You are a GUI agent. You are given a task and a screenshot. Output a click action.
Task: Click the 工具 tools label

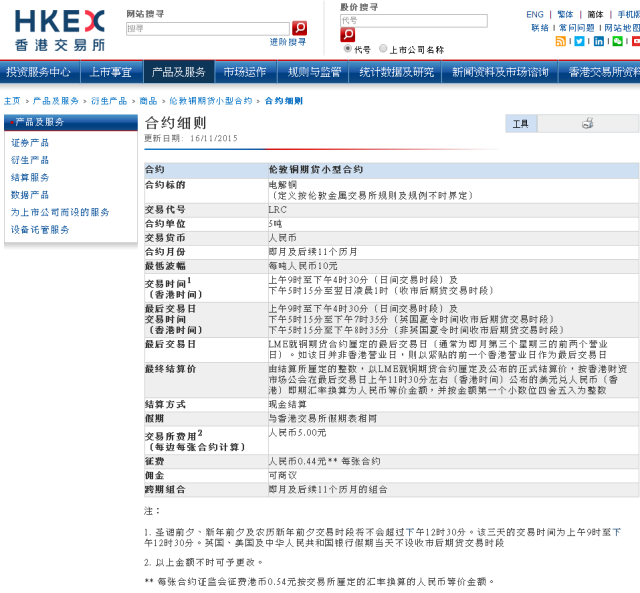[521, 124]
